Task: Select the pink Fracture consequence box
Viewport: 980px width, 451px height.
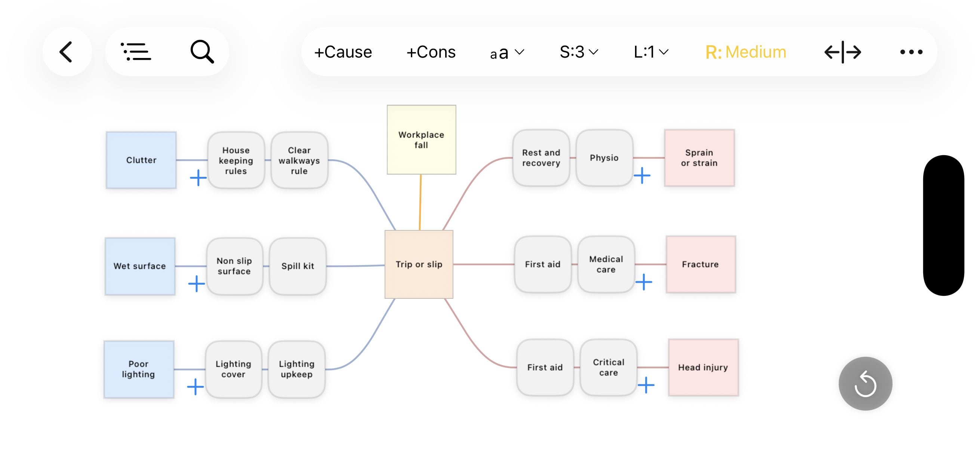Action: click(x=700, y=264)
